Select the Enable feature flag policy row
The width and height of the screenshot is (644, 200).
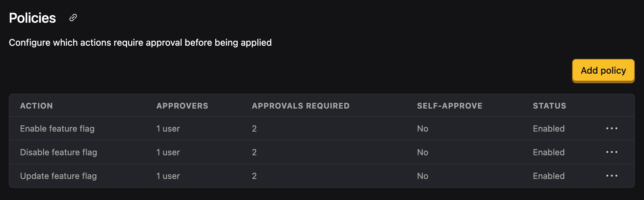click(x=57, y=129)
